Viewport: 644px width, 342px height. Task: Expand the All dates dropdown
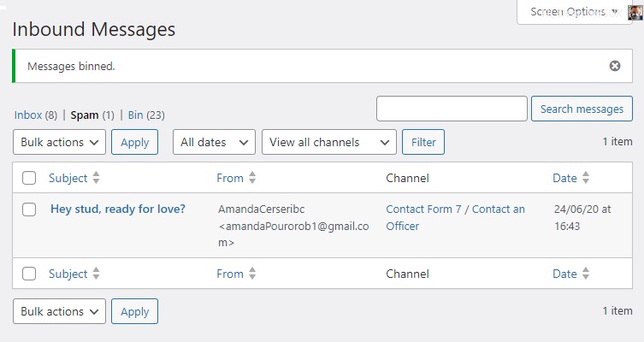(x=214, y=142)
